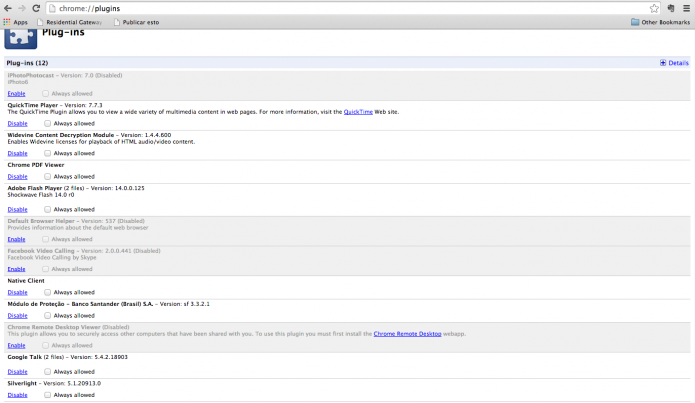Disable the Banco Santander protection module
The height and width of the screenshot is (403, 695).
click(x=17, y=316)
